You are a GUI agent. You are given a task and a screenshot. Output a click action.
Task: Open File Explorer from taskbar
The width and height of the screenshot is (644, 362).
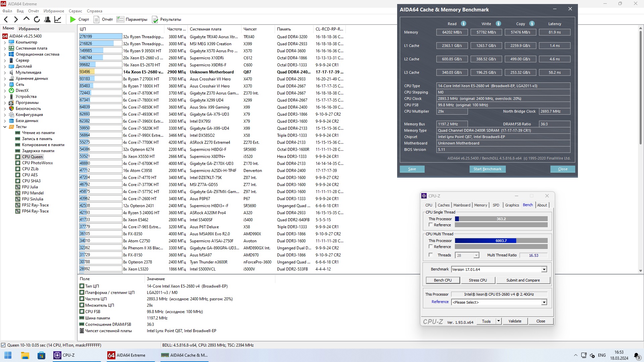coord(25,355)
